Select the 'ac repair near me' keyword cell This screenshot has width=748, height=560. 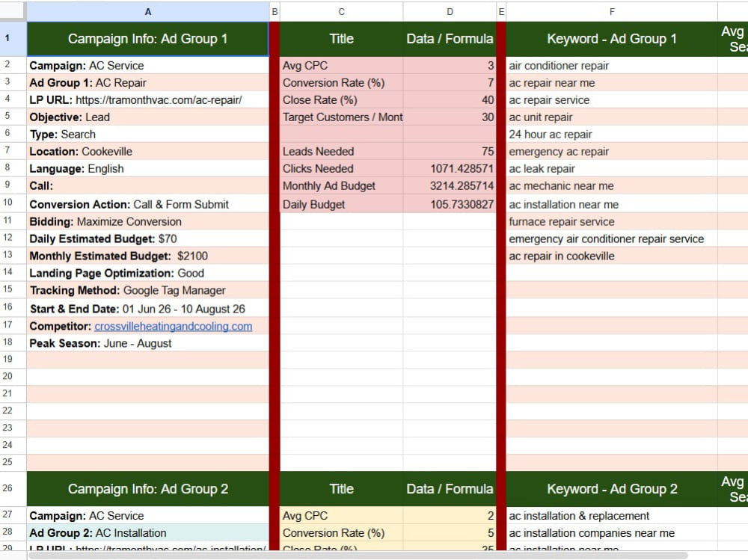coord(612,82)
